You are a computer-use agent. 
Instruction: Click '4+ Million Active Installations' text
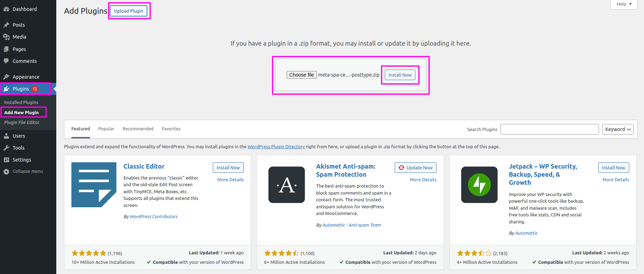click(x=487, y=262)
